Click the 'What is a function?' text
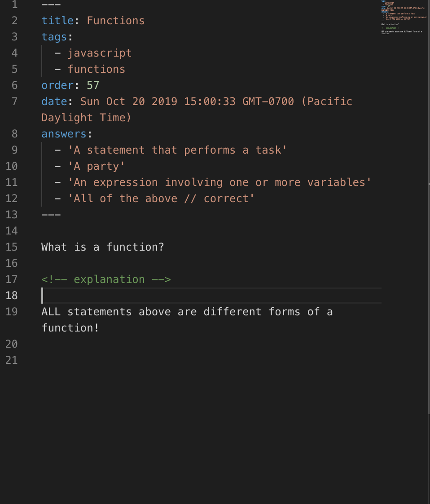430x504 pixels. pyautogui.click(x=103, y=247)
